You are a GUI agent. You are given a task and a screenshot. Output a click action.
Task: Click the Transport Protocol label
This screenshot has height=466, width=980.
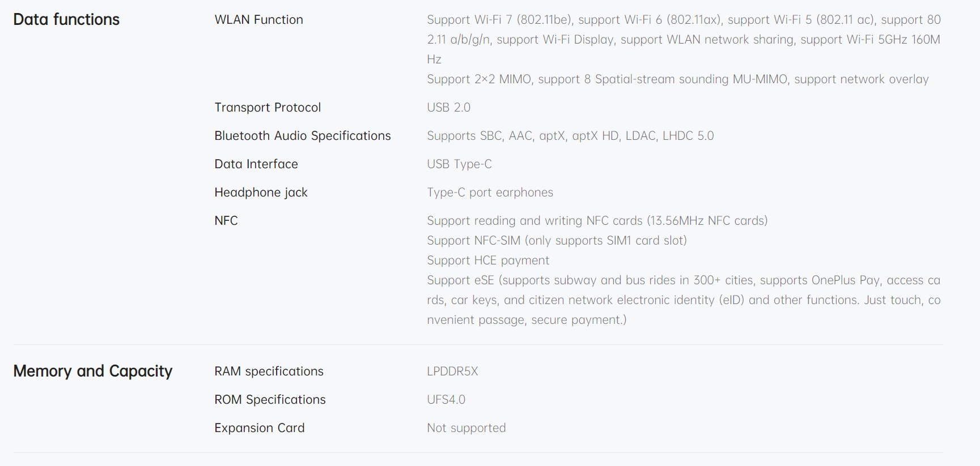click(x=268, y=108)
